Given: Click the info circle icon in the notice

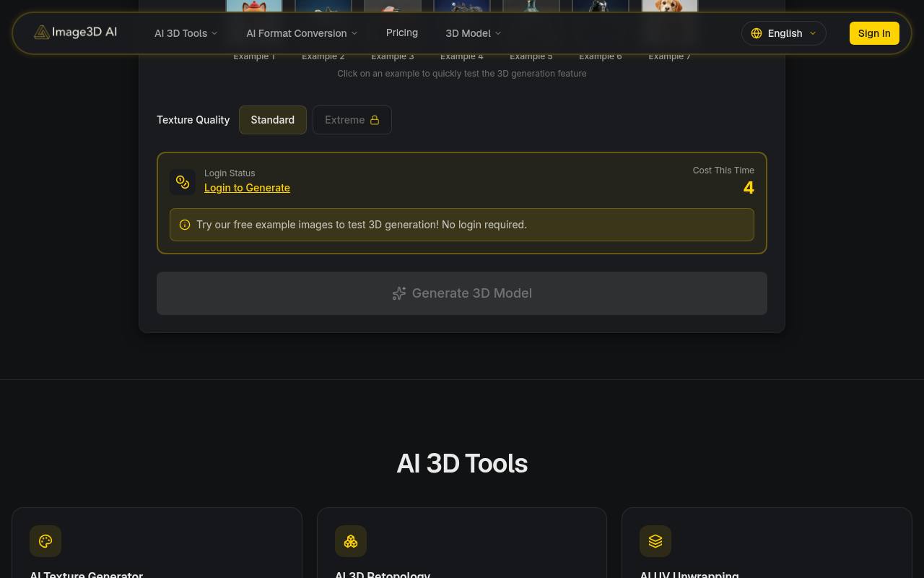Looking at the screenshot, I should click(185, 225).
